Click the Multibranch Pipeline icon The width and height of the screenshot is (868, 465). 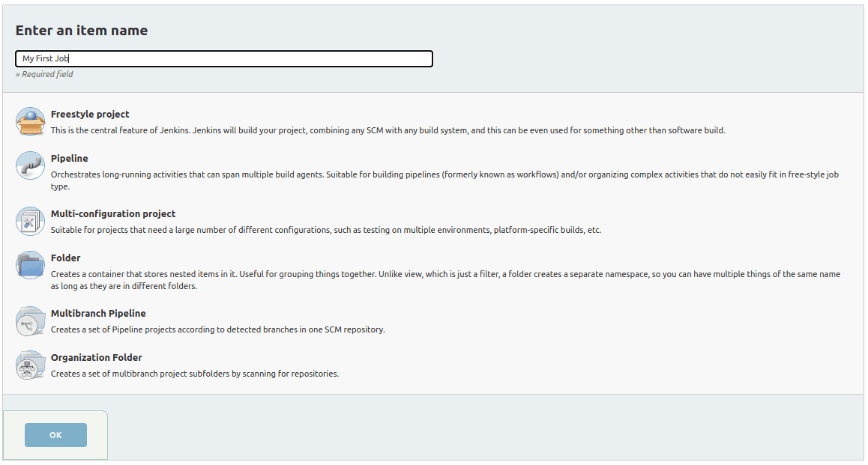[x=31, y=320]
